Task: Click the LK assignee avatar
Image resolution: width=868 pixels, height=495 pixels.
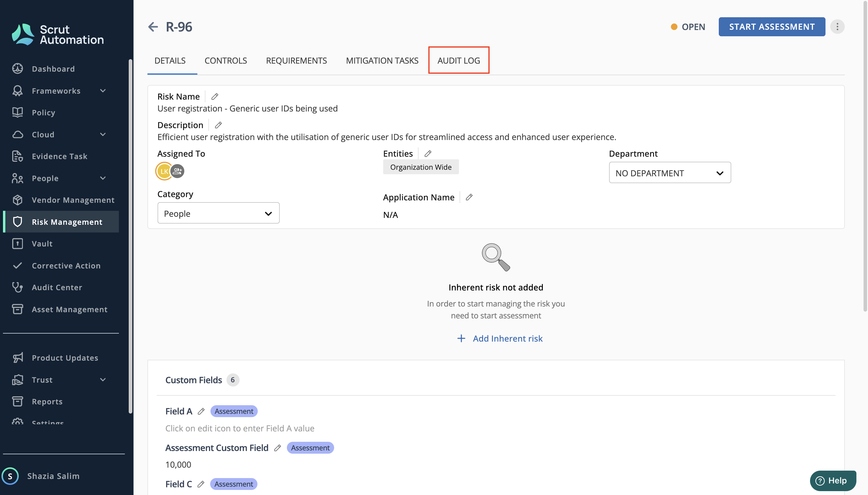Action: click(164, 171)
